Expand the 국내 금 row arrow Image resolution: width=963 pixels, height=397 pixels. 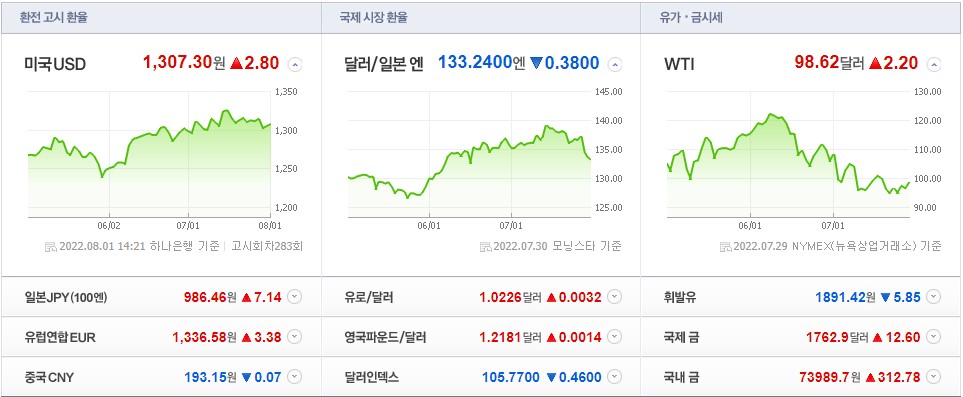pyautogui.click(x=934, y=377)
